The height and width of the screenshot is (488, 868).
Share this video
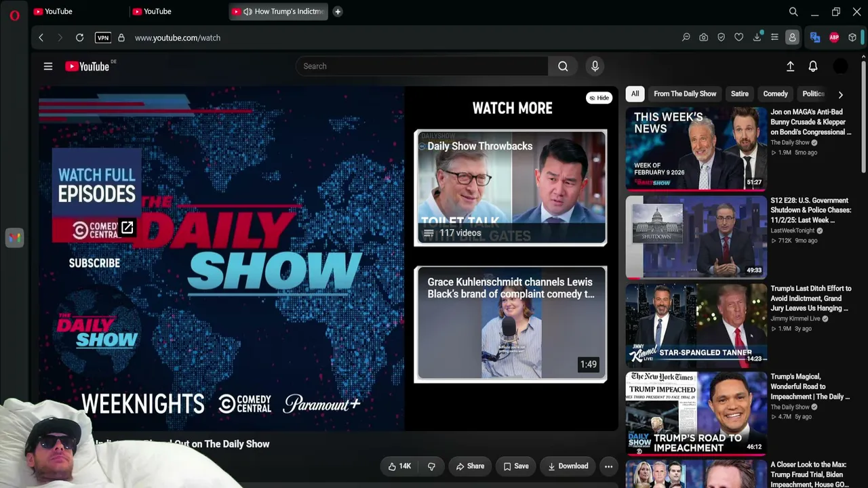[x=470, y=466]
